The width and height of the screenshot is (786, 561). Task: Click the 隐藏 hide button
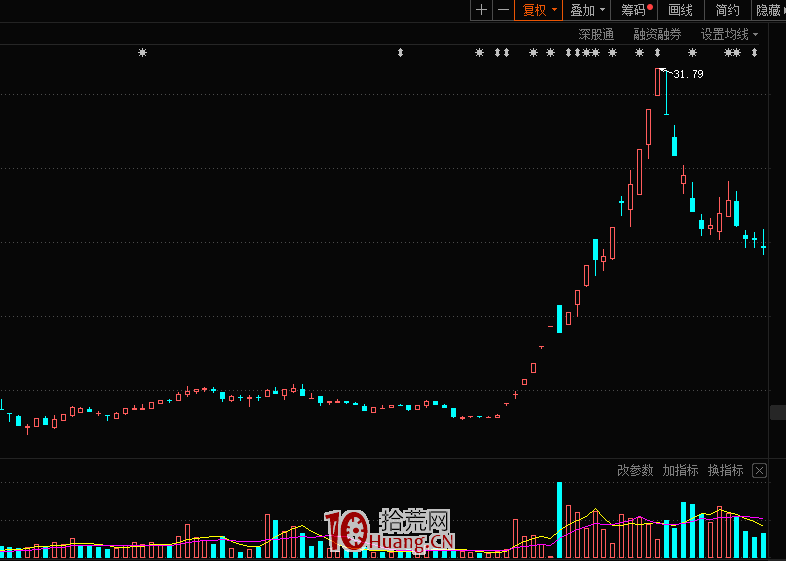click(x=769, y=10)
